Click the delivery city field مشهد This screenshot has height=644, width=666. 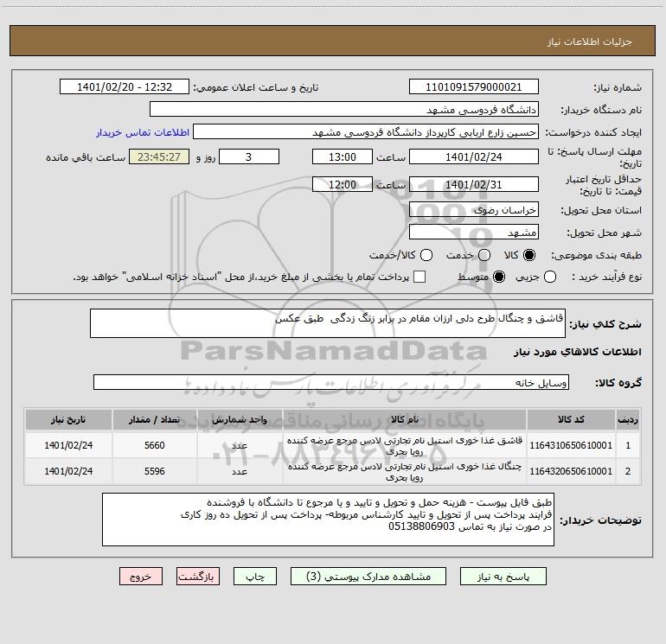point(474,233)
